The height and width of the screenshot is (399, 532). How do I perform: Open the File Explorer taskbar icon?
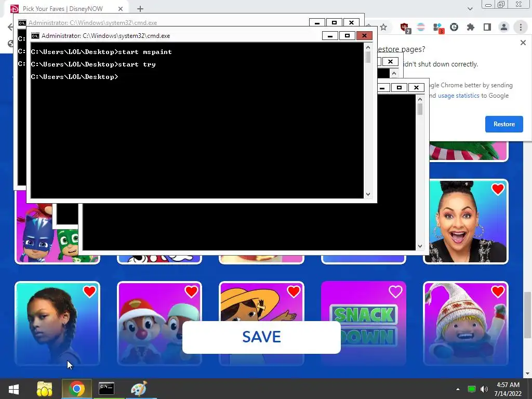coord(45,389)
